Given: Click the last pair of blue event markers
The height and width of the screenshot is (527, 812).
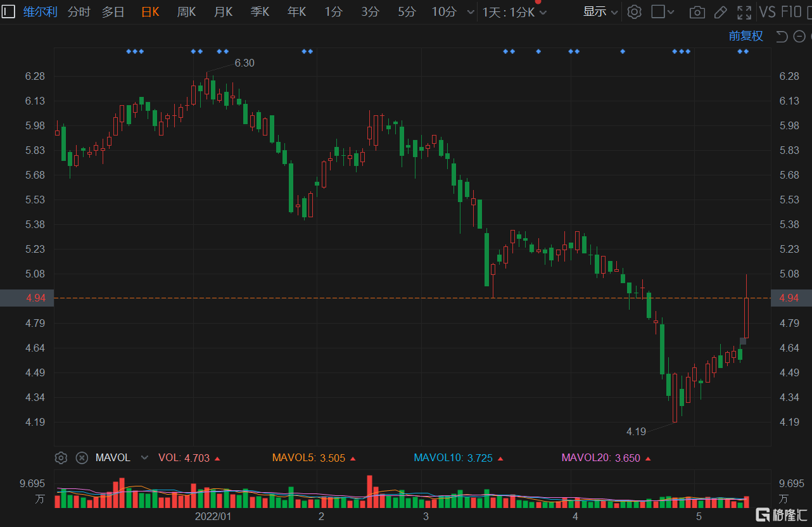Looking at the screenshot, I should click(743, 51).
